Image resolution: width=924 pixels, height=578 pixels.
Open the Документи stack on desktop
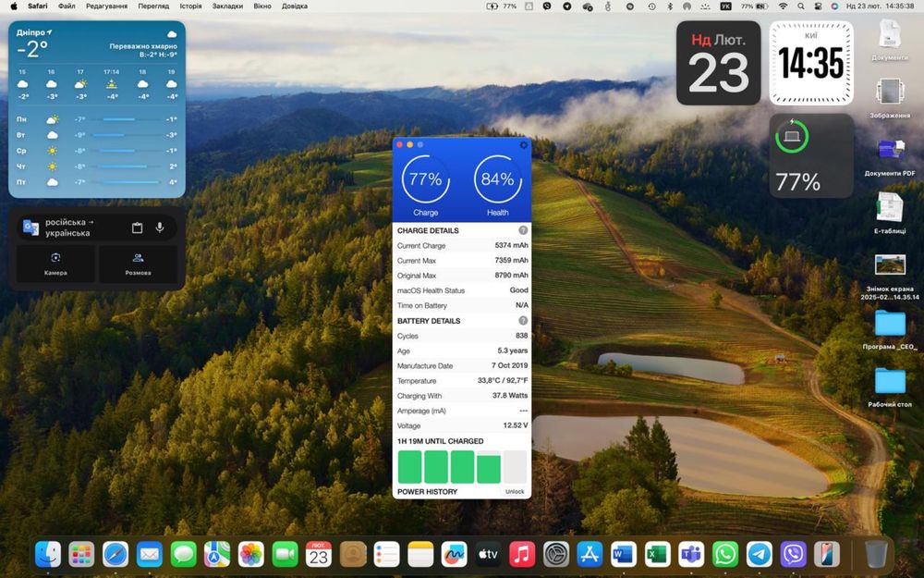tap(889, 39)
